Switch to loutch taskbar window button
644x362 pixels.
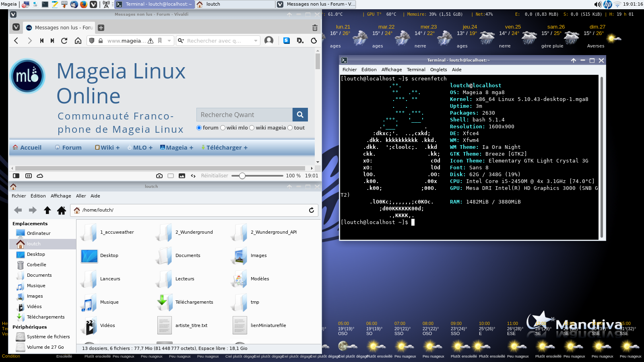[235, 4]
